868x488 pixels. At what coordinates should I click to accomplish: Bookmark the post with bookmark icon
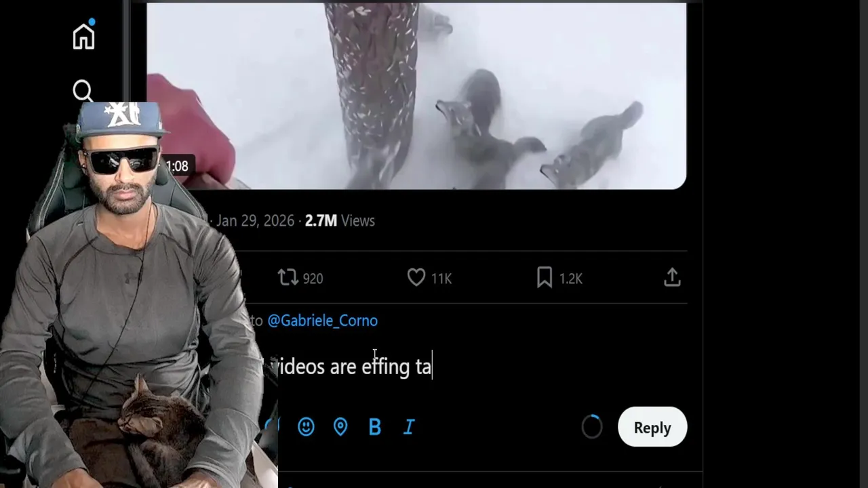point(545,277)
